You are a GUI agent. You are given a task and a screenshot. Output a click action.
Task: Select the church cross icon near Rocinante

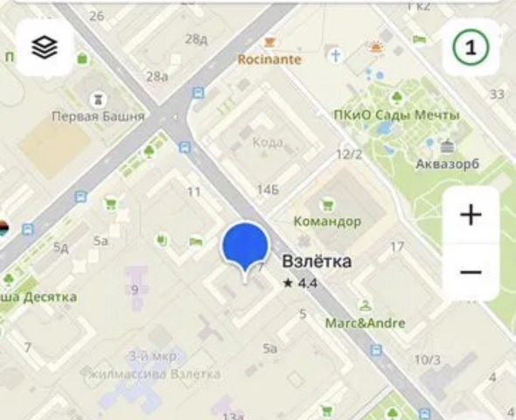pyautogui.click(x=336, y=55)
